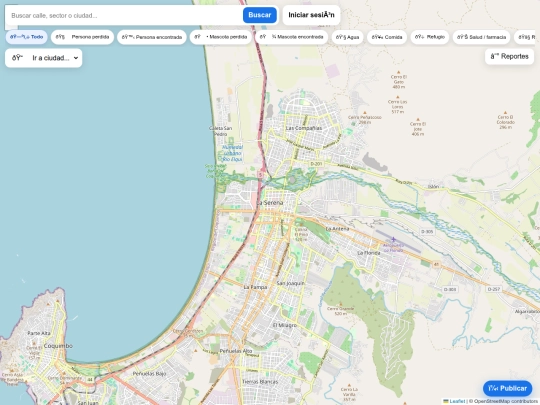This screenshot has width=540, height=405.
Task: Click the blue Buscar button
Action: pyautogui.click(x=260, y=15)
